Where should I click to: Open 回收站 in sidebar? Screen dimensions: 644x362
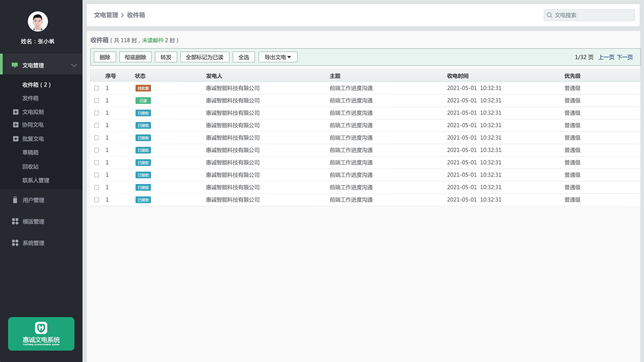(31, 167)
